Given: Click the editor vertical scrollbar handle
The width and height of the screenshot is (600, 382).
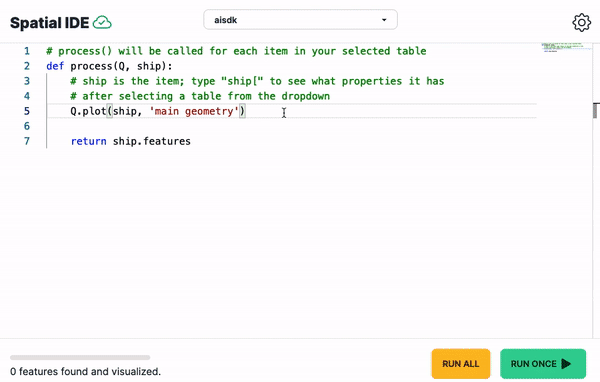Looking at the screenshot, I should pos(596,111).
